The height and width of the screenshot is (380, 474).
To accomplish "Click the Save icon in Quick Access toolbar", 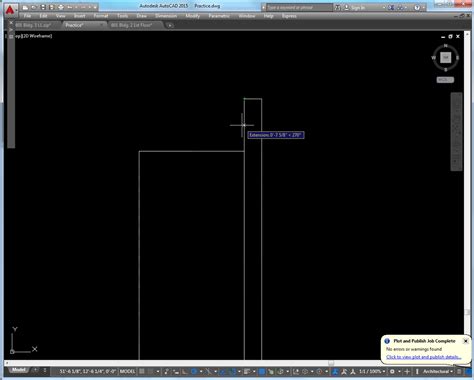I will (x=43, y=7).
